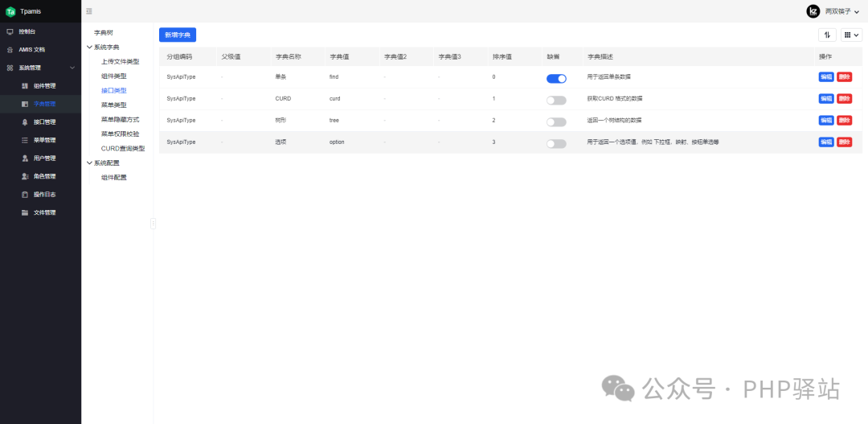
Task: Click the 操作 column header
Action: point(825,57)
